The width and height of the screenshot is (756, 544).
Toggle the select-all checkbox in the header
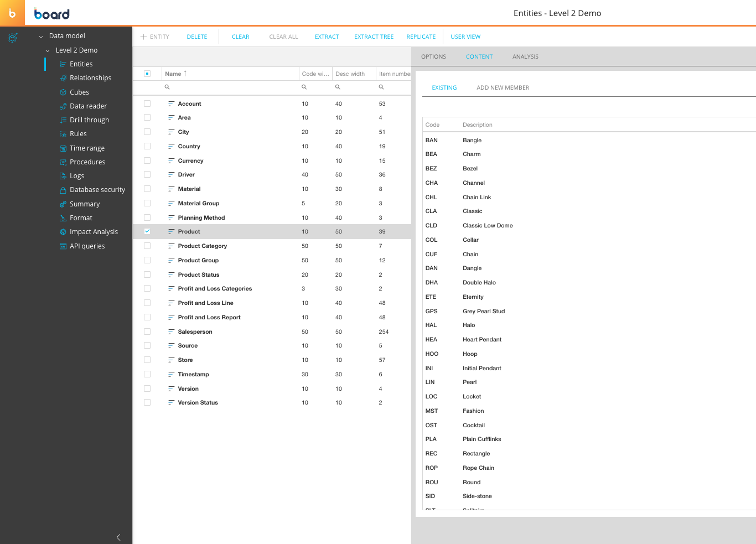[x=147, y=73]
